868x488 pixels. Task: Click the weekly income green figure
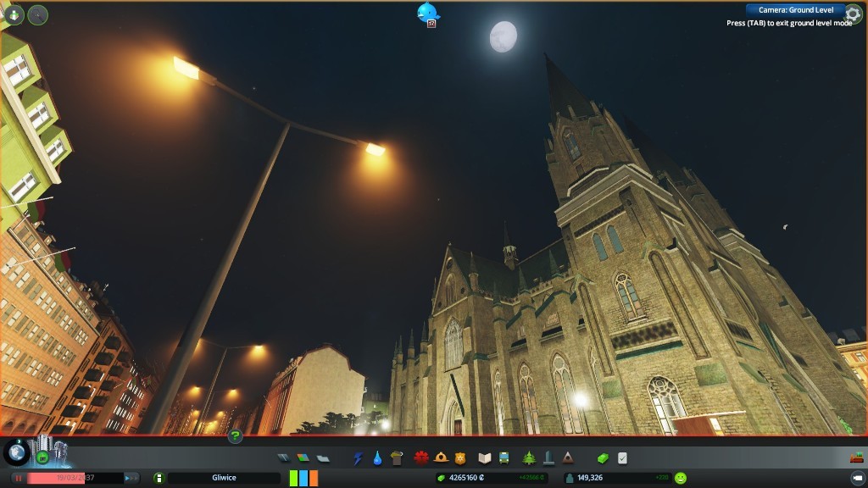[531, 478]
